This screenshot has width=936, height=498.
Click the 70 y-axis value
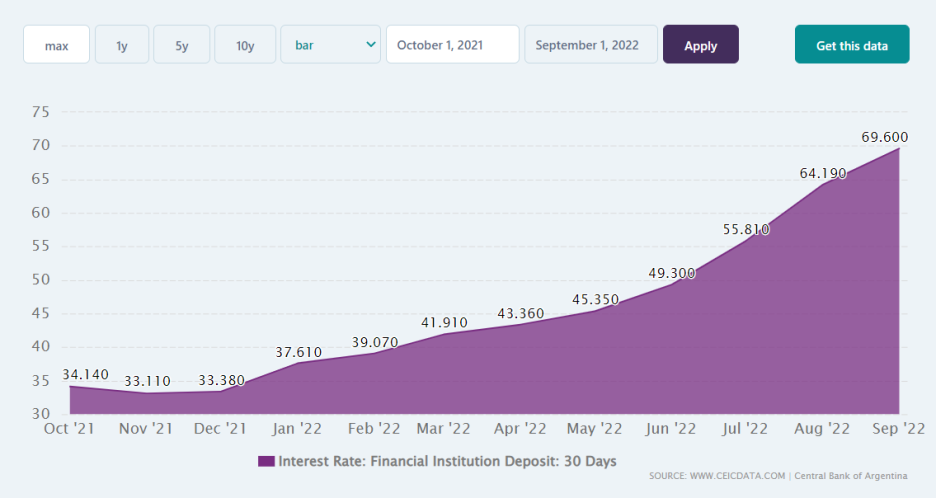tap(41, 145)
